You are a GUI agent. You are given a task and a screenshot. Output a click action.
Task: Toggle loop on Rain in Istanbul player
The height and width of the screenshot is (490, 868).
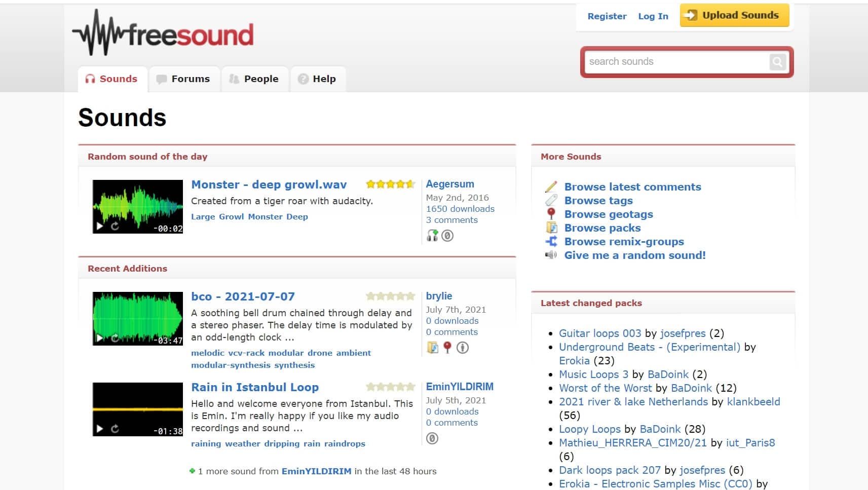click(x=115, y=429)
